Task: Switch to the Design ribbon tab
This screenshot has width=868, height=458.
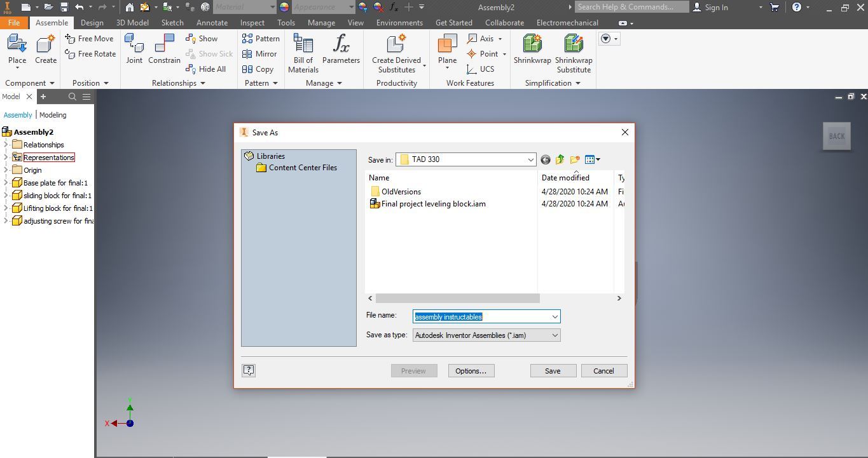Action: coord(92,22)
